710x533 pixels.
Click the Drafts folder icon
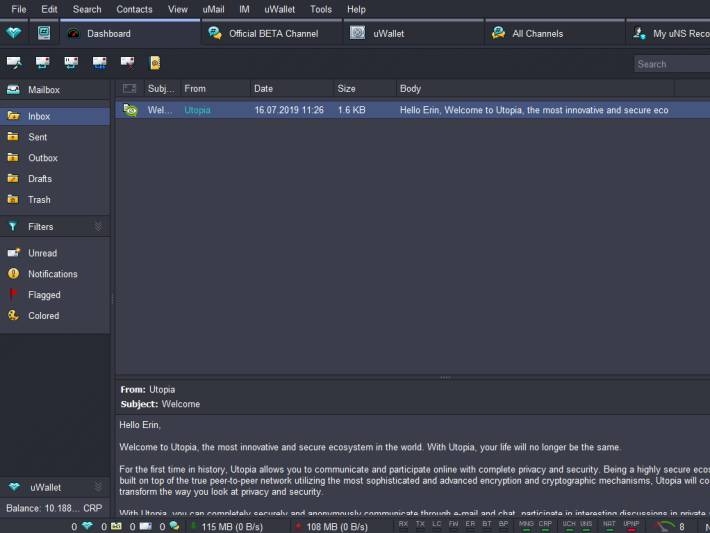point(13,178)
